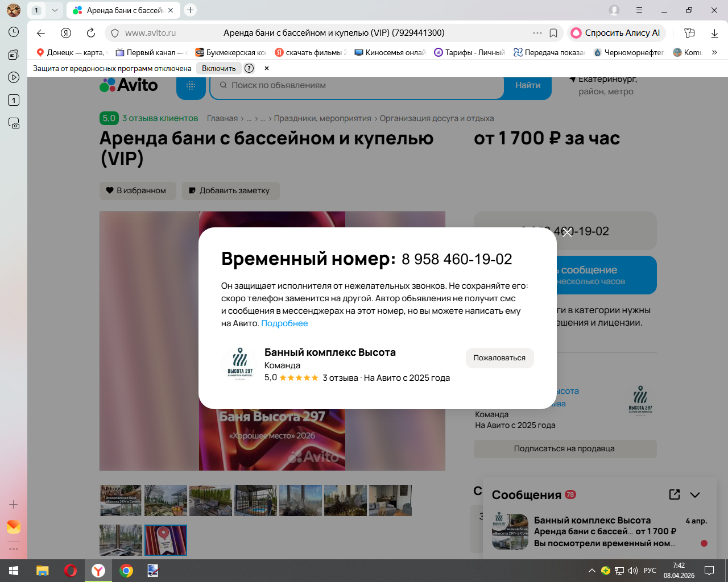The width and height of the screenshot is (728, 582).
Task: Open Киносемья онлайн bookmark
Action: point(390,52)
